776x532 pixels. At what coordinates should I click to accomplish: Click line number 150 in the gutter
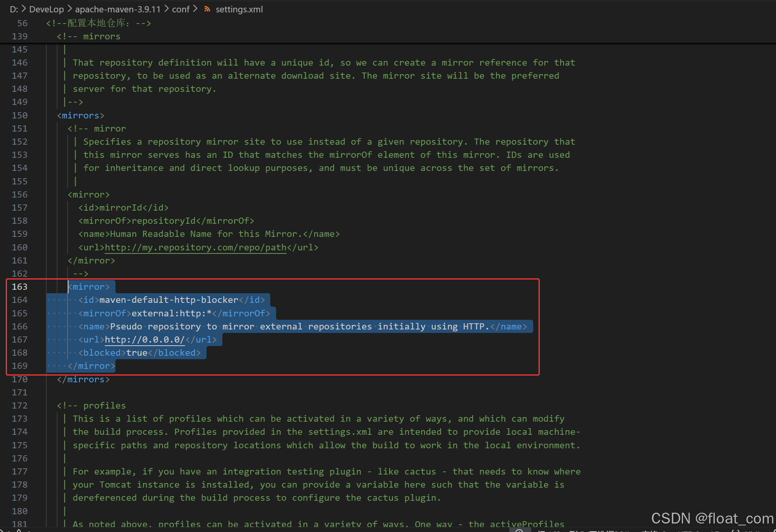point(20,115)
